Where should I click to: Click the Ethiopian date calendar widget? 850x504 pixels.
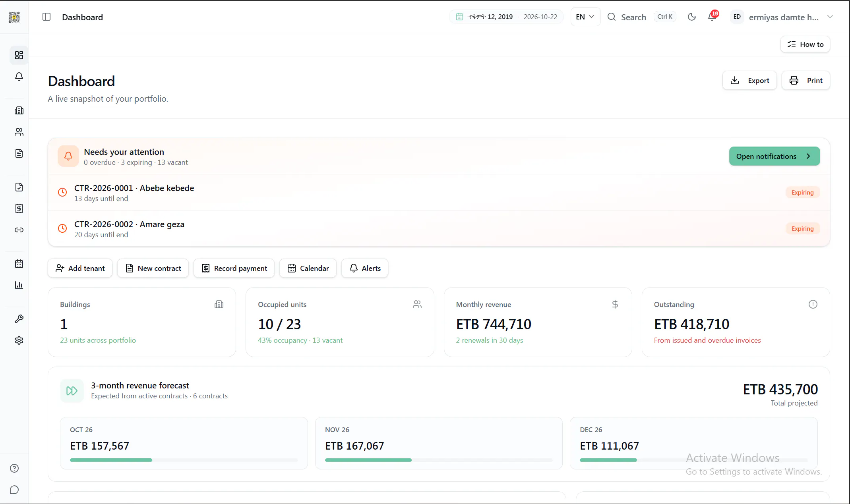(506, 17)
